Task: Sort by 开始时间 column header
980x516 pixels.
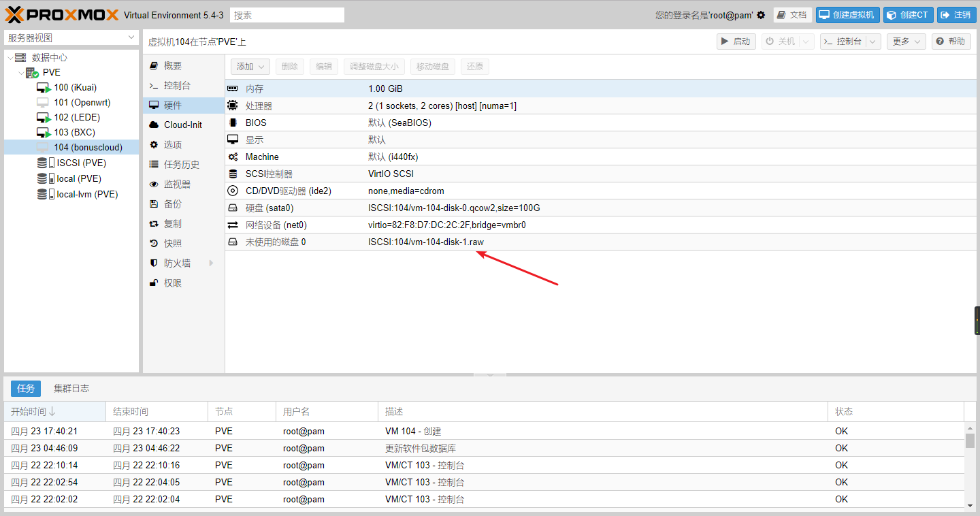Action: point(54,412)
